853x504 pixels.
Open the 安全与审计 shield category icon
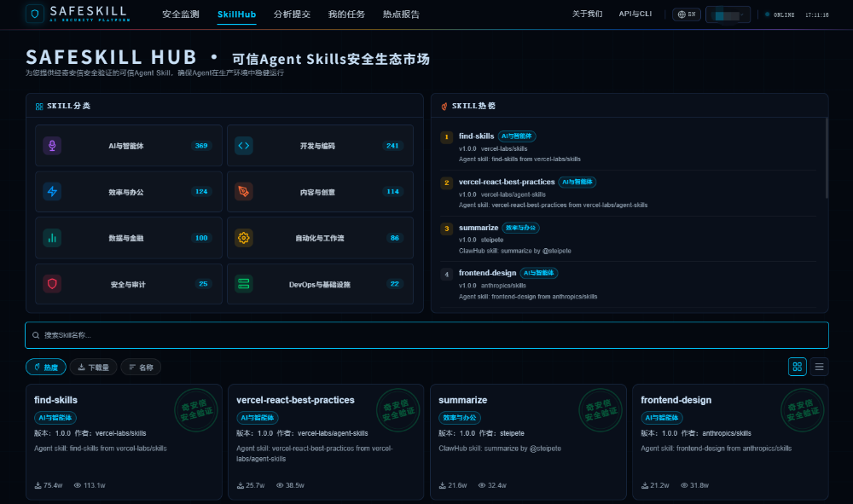tap(52, 284)
